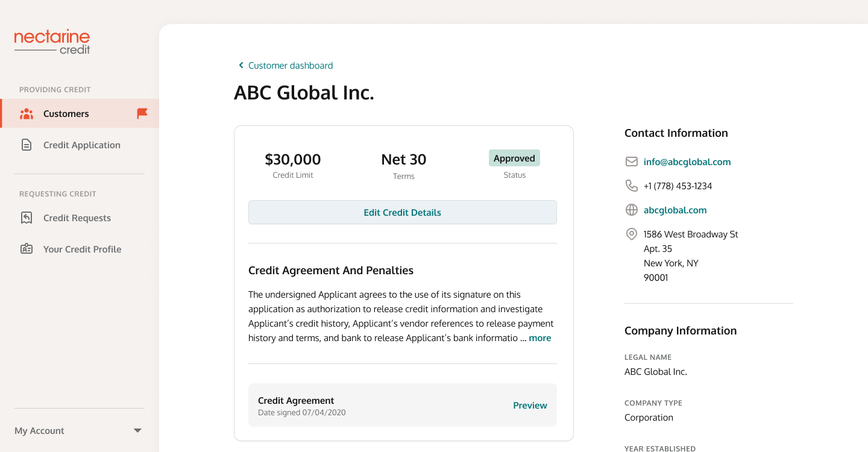Click the envelope icon in Contact Information

632,162
